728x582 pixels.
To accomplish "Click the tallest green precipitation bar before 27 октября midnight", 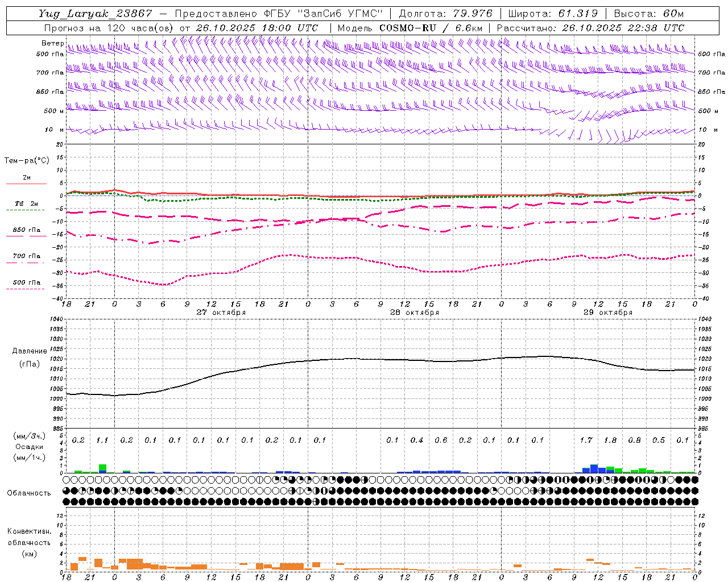I will 102,467.
